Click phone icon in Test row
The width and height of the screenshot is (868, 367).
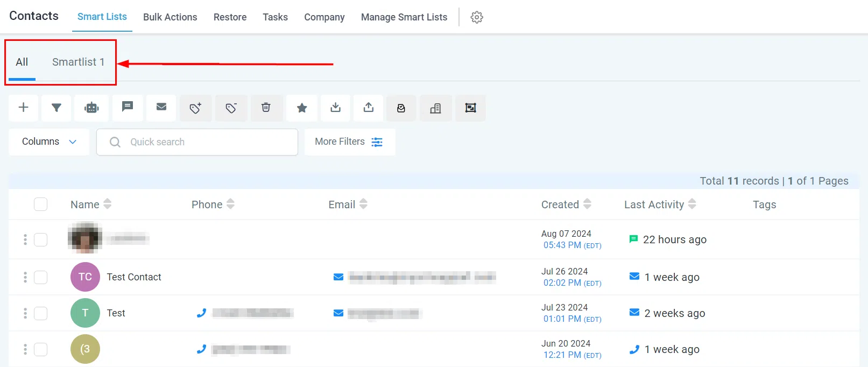click(x=202, y=313)
